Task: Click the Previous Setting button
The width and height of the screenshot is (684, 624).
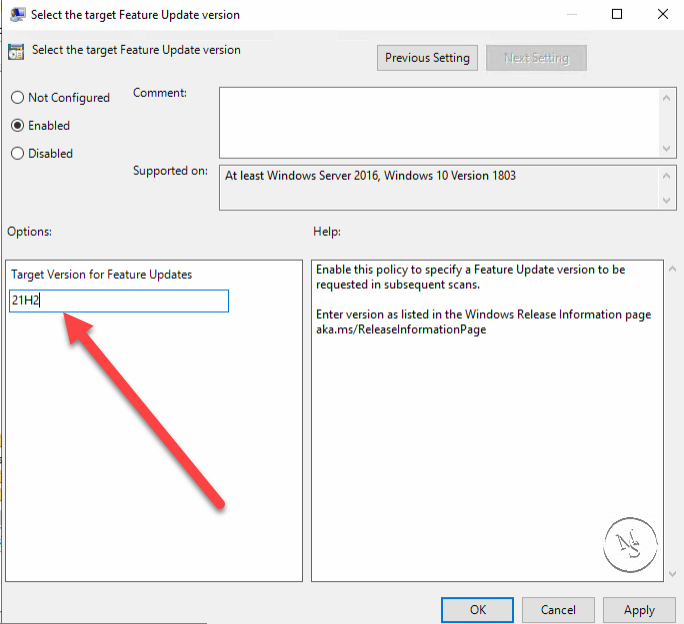Action: click(x=427, y=58)
